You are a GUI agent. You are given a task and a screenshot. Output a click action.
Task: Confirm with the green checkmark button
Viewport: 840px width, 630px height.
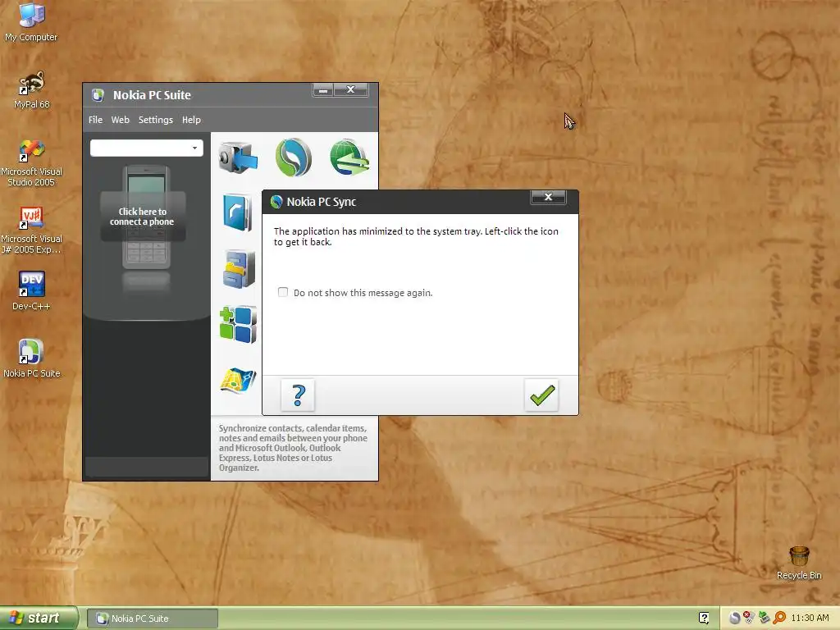pyautogui.click(x=541, y=395)
